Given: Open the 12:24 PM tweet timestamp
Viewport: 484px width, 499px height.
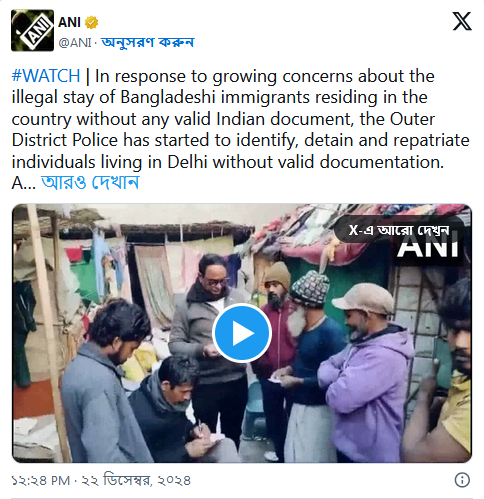Looking at the screenshot, I should pyautogui.click(x=41, y=480).
